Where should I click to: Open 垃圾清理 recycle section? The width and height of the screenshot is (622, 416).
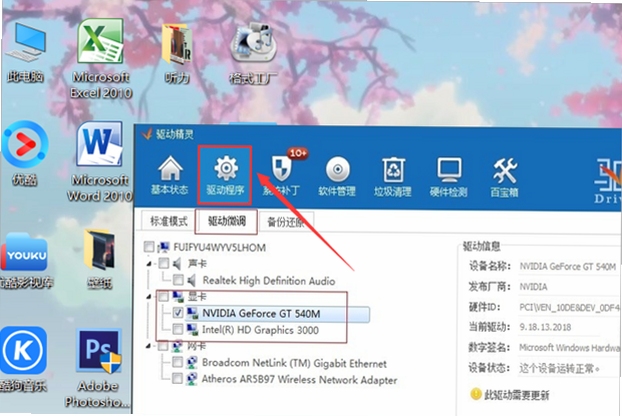[x=393, y=175]
